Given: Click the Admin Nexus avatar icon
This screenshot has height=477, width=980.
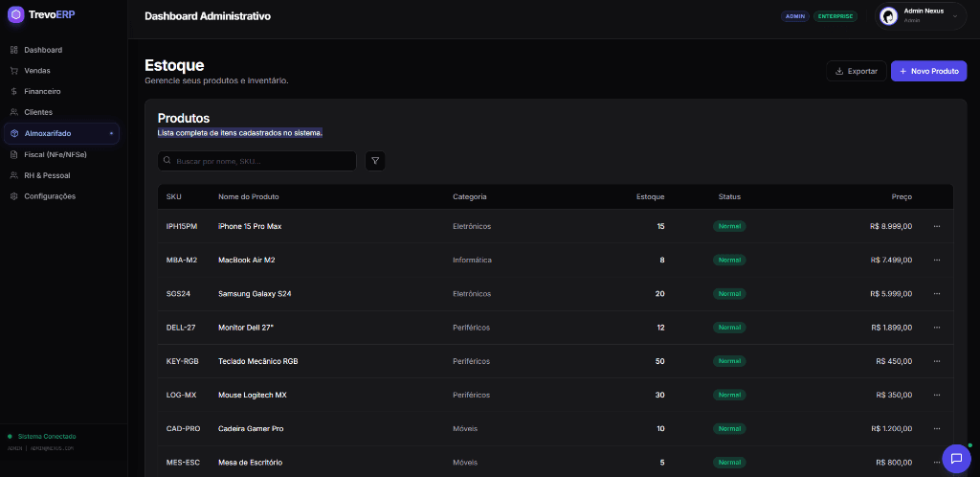Looking at the screenshot, I should tap(889, 16).
